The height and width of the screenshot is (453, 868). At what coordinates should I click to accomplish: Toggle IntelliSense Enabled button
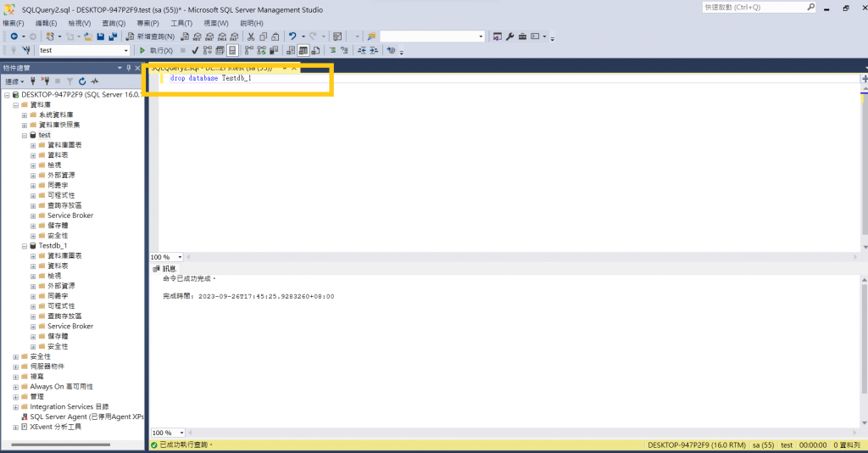coord(232,50)
